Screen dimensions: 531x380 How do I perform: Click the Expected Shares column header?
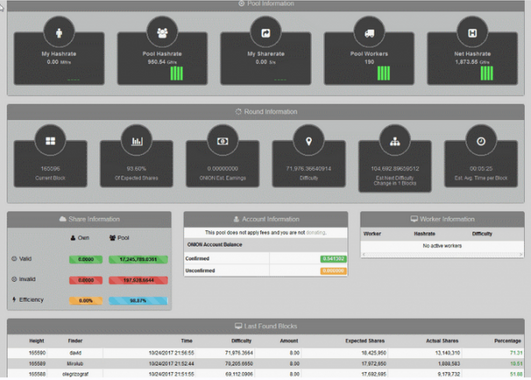click(365, 341)
